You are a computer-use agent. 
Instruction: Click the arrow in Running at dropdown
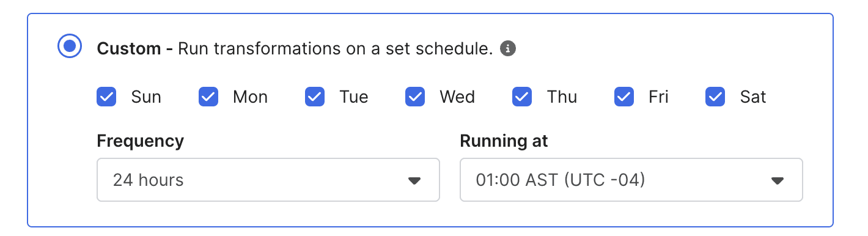tap(778, 180)
